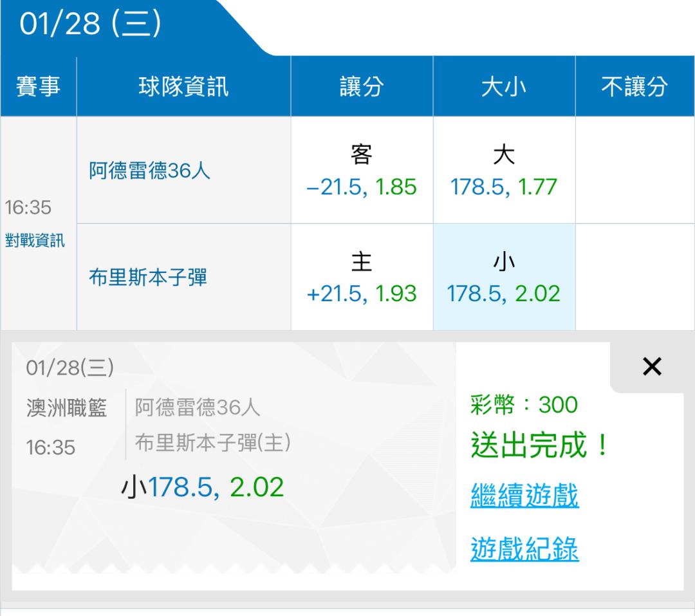Click team name 布里斯本子彈
Viewport: 695px width, 616px height.
(148, 278)
